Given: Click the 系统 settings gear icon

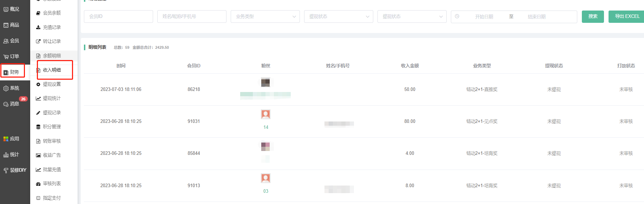Looking at the screenshot, I should [6, 88].
